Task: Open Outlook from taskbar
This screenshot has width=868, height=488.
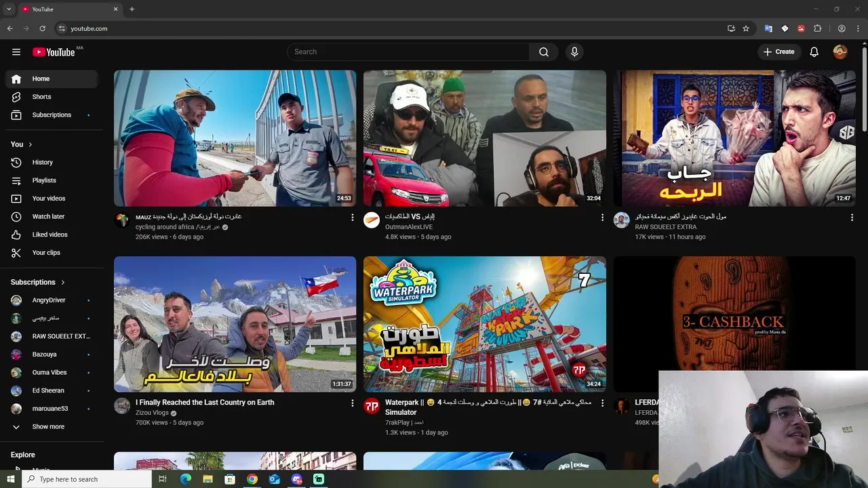Action: pyautogui.click(x=274, y=479)
